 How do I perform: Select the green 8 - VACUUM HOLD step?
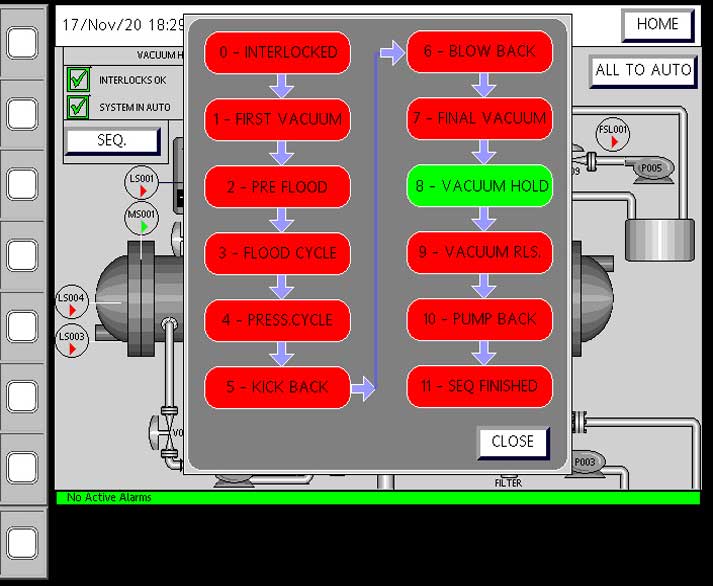coord(480,186)
